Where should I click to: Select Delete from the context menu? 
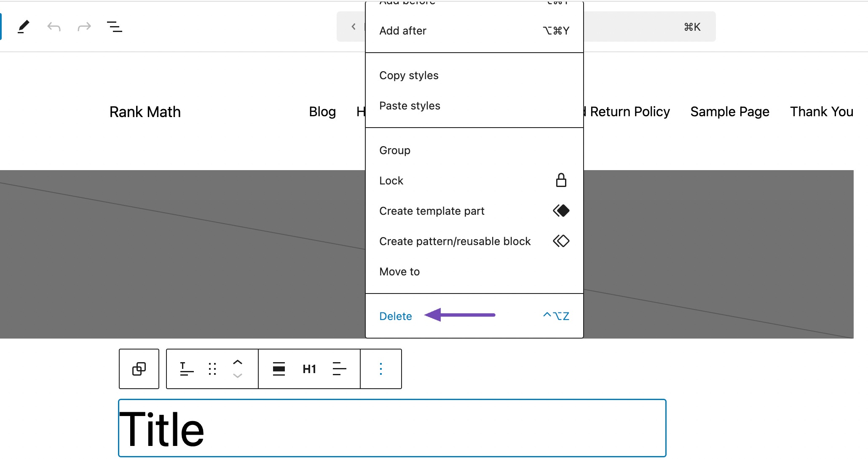396,315
